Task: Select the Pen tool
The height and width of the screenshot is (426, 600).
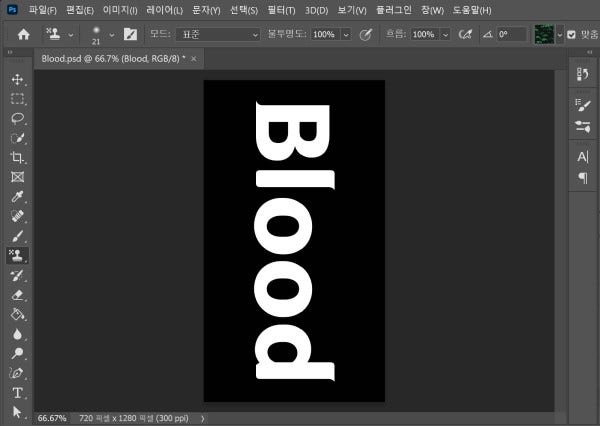Action: click(x=17, y=373)
